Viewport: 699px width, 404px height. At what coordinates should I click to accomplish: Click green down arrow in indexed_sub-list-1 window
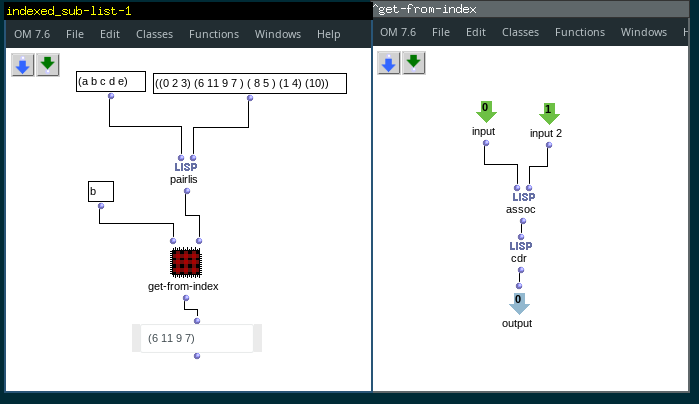(x=48, y=65)
